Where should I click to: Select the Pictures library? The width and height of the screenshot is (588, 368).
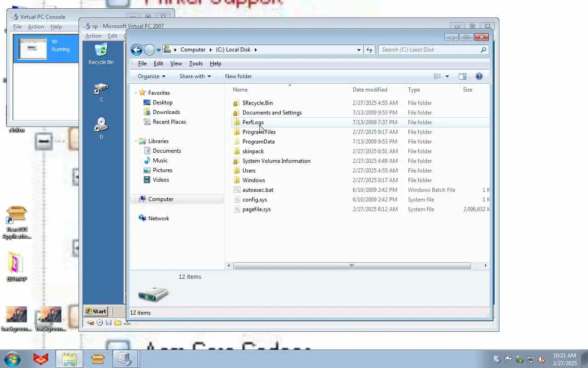[x=162, y=170]
